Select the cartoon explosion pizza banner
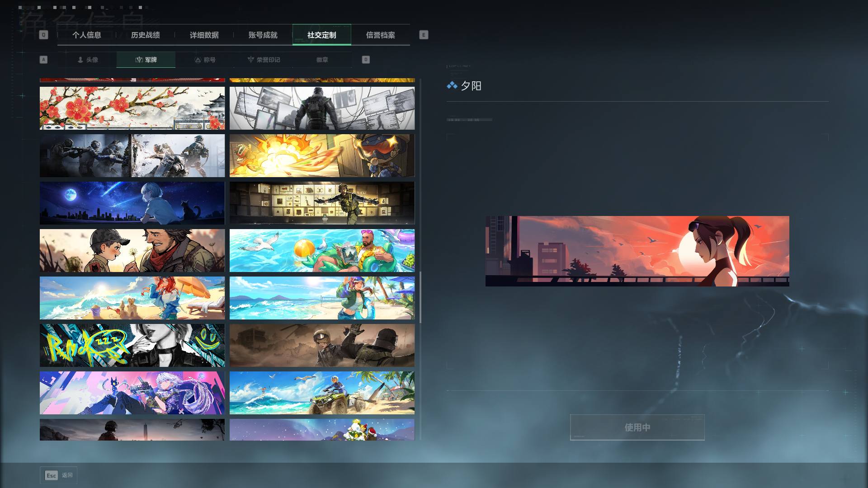The image size is (868, 488). click(x=322, y=156)
